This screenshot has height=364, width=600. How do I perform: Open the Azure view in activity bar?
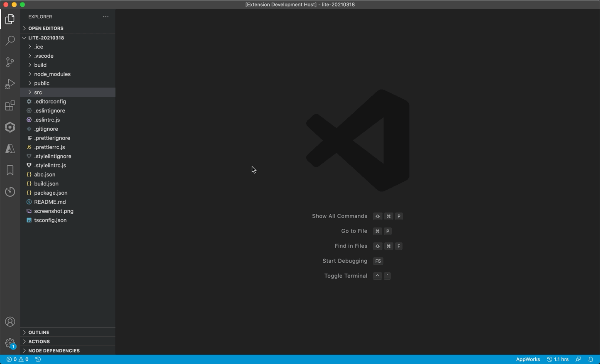[x=10, y=149]
